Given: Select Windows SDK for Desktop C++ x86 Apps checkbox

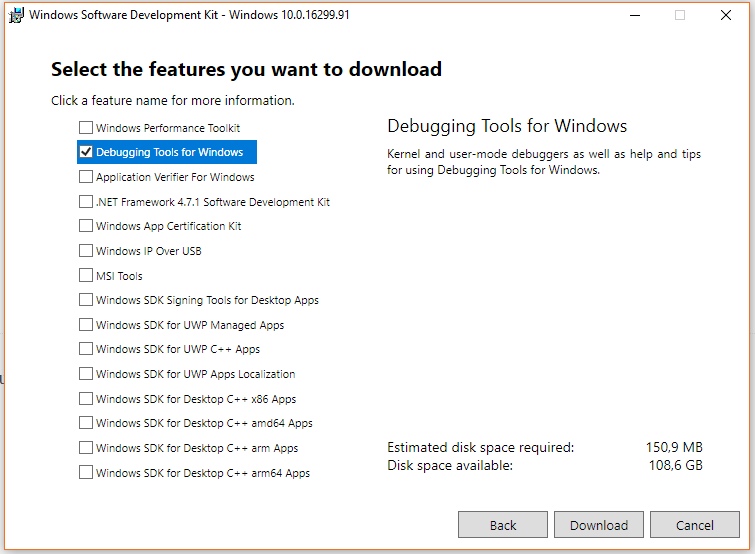Looking at the screenshot, I should click(86, 399).
